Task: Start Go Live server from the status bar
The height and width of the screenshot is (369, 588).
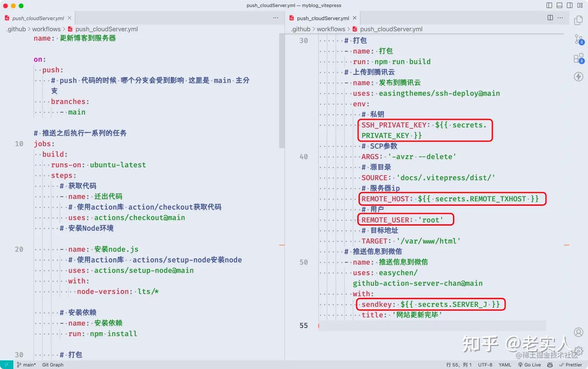Action: click(x=530, y=365)
